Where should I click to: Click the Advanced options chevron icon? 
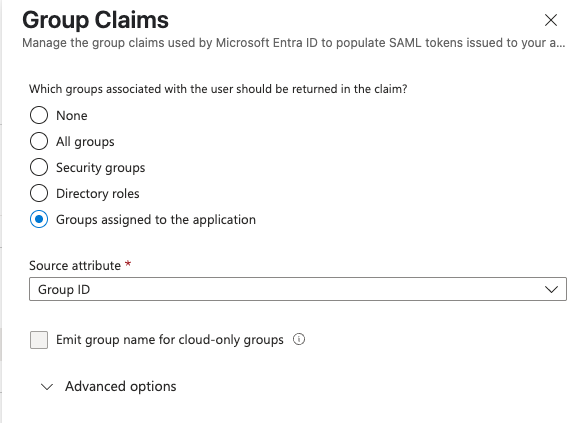tap(47, 387)
